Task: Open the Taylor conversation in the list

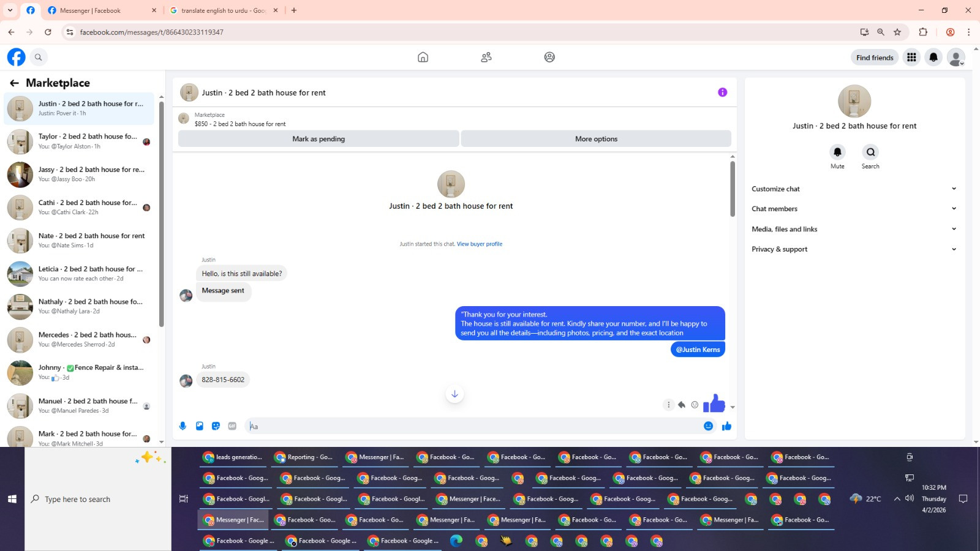Action: pos(79,141)
